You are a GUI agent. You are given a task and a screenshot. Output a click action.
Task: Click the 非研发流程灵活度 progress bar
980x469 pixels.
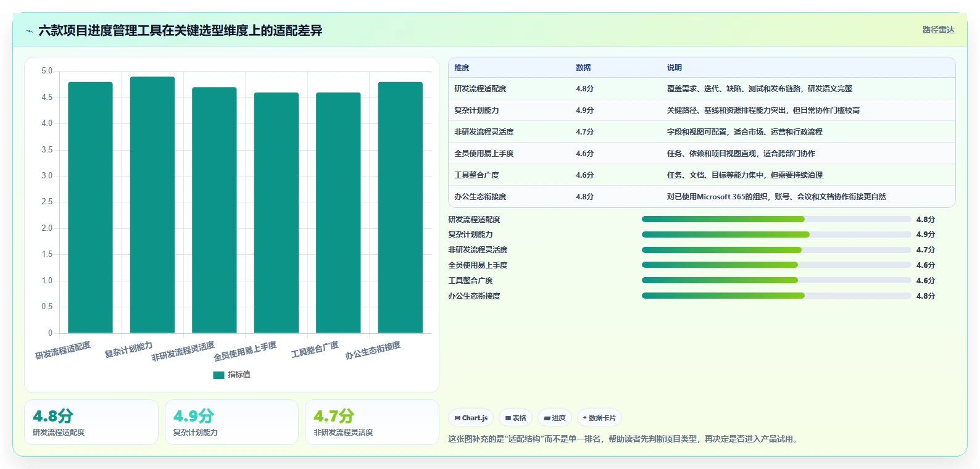pos(776,250)
